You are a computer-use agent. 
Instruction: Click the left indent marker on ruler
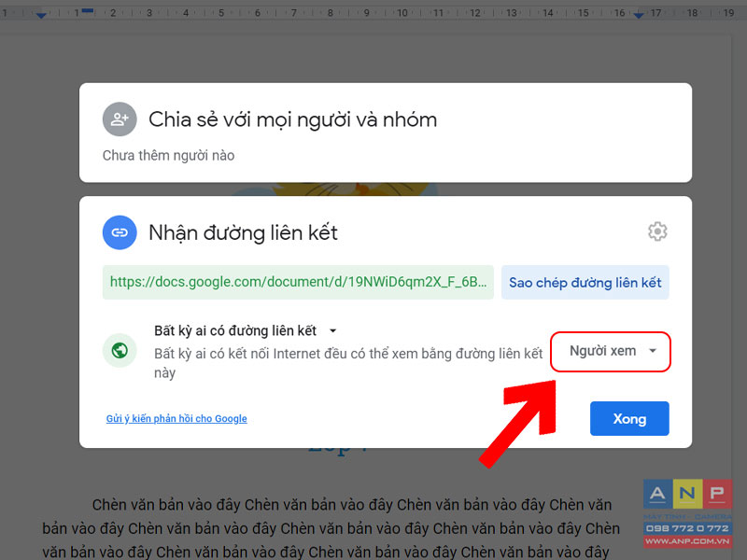click(x=41, y=16)
